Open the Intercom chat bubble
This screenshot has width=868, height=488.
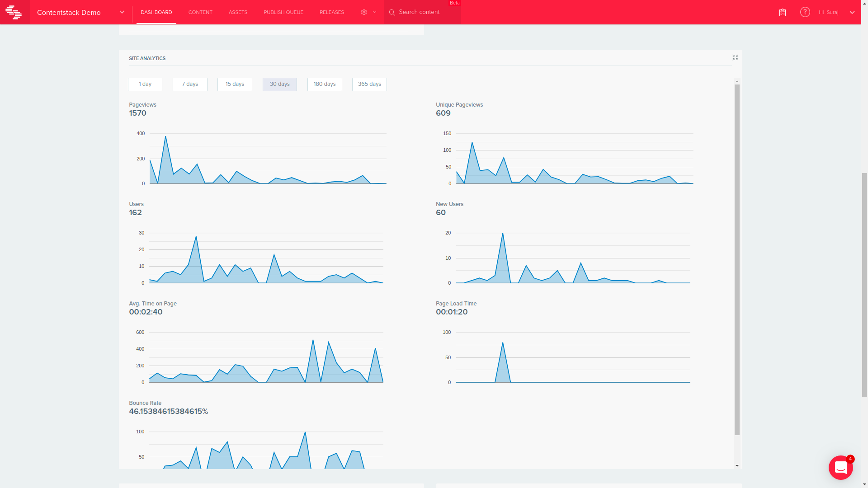click(840, 467)
